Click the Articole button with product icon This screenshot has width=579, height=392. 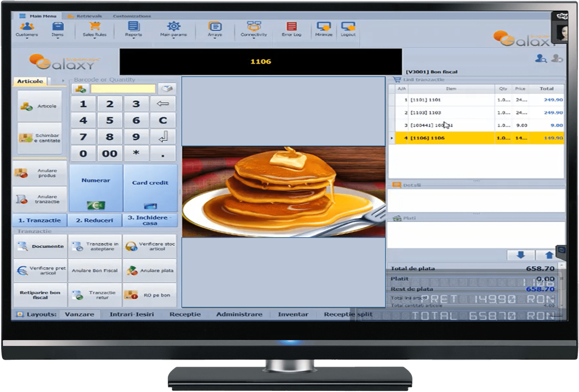tap(40, 106)
